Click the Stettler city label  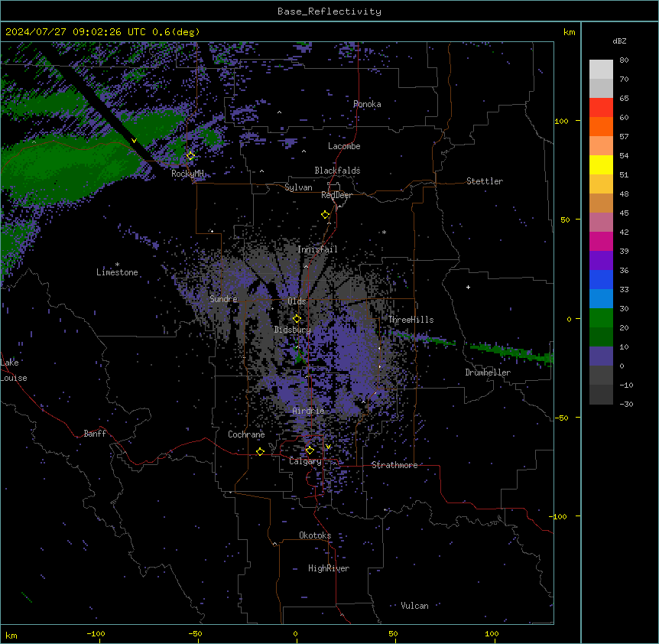click(485, 181)
